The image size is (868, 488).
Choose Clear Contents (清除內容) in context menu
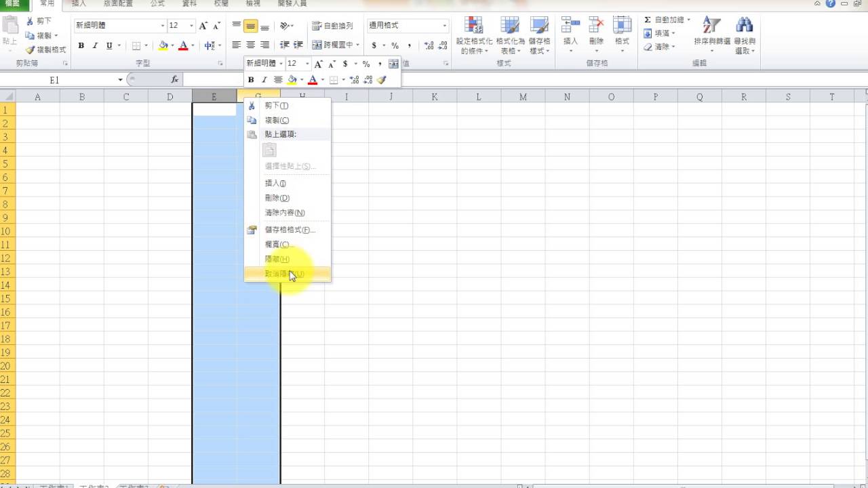tap(288, 213)
